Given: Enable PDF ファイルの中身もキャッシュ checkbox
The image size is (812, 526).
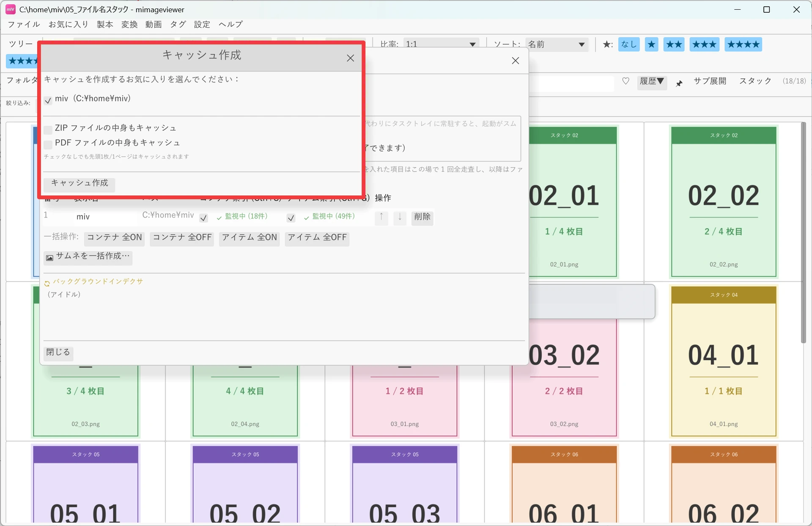Looking at the screenshot, I should 48,144.
